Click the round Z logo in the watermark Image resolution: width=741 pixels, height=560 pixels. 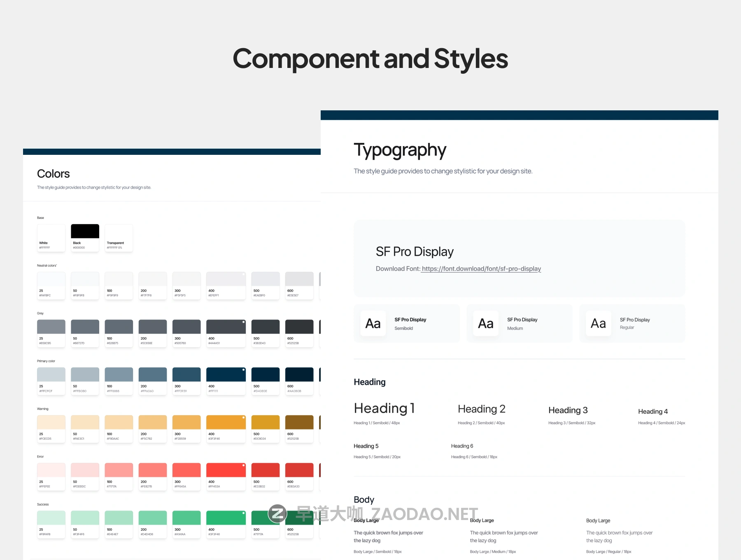277,513
